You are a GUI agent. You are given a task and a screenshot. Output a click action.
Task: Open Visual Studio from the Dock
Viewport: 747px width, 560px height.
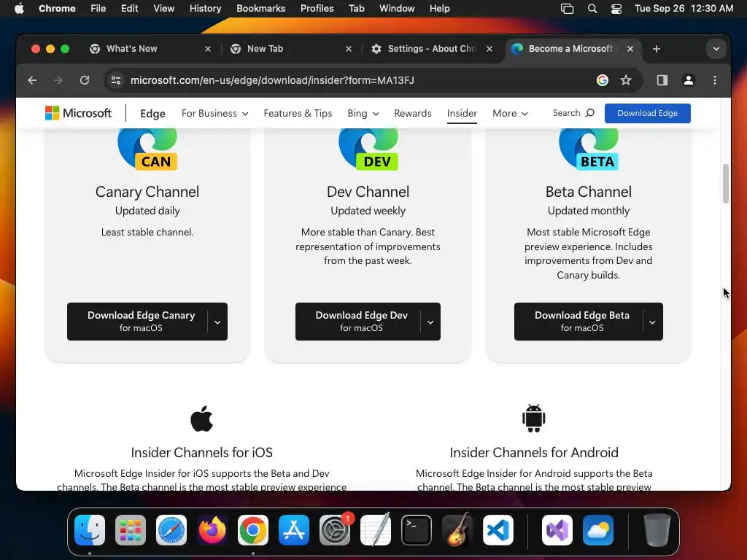[557, 530]
